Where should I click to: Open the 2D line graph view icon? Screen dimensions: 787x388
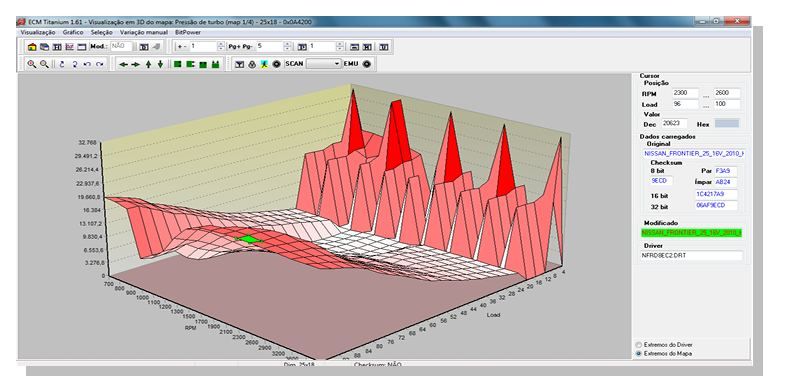(x=70, y=47)
